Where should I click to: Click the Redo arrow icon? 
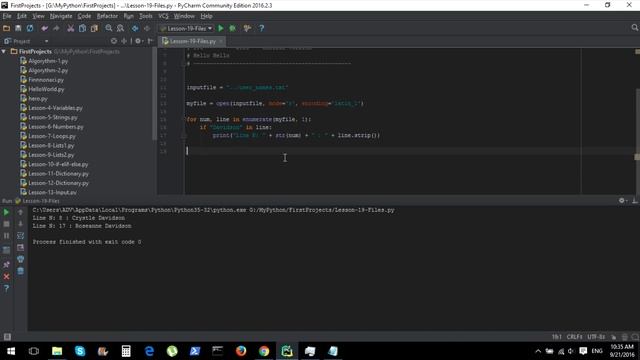point(56,28)
